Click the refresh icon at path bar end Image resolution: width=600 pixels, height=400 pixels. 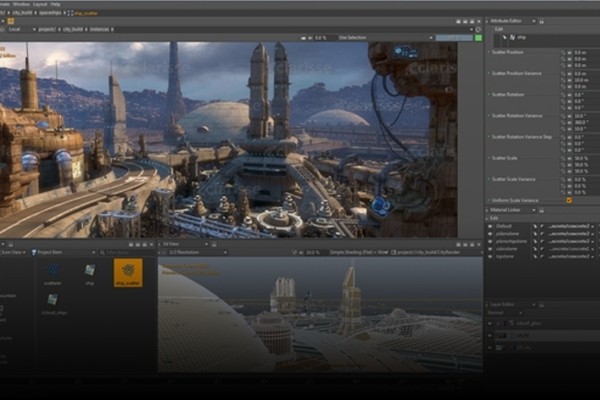click(x=478, y=29)
